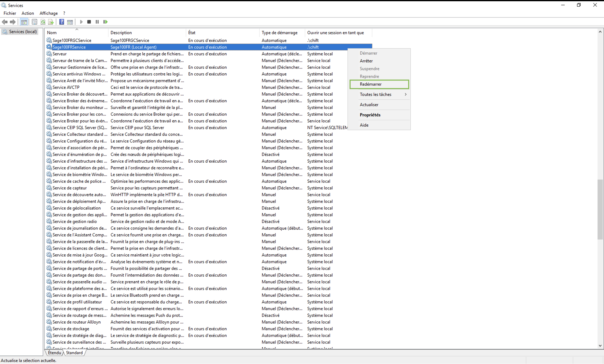Select Services (local) tree node
The width and height of the screenshot is (604, 364).
[x=23, y=32]
